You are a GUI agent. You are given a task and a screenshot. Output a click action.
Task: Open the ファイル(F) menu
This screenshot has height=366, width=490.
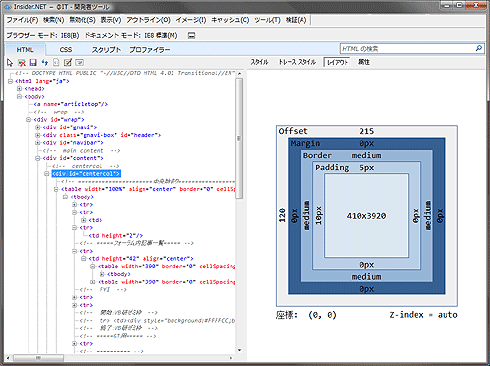coord(22,20)
